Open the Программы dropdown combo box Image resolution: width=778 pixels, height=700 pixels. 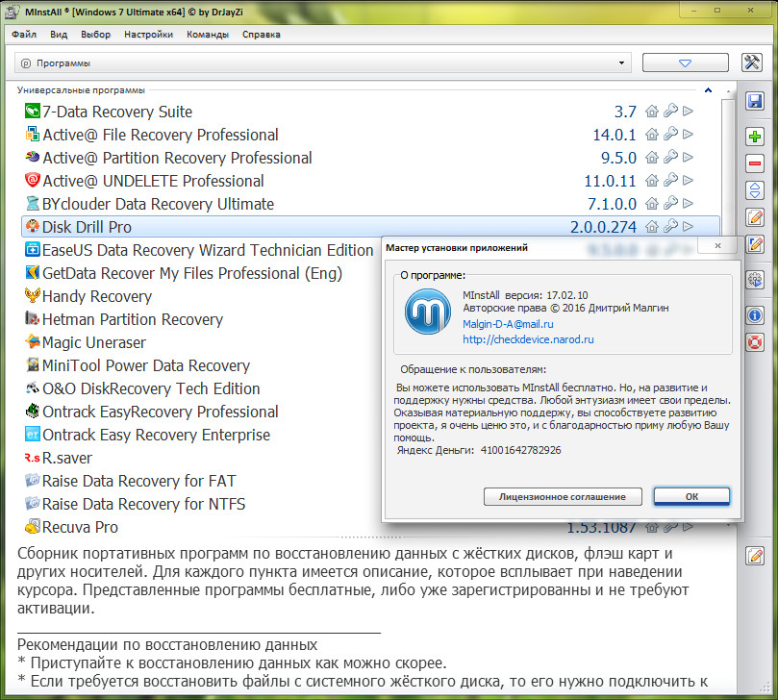[323, 63]
